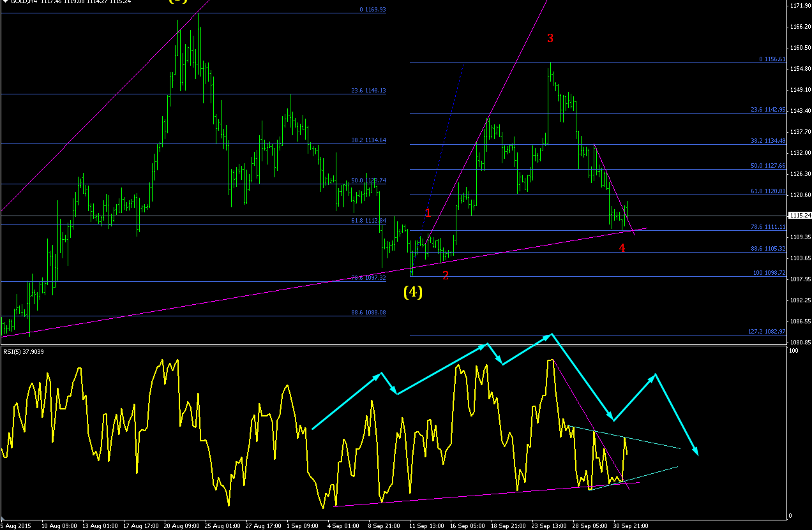The height and width of the screenshot is (530, 812).
Task: Click price axis value 1171.90
Action: [x=801, y=6]
